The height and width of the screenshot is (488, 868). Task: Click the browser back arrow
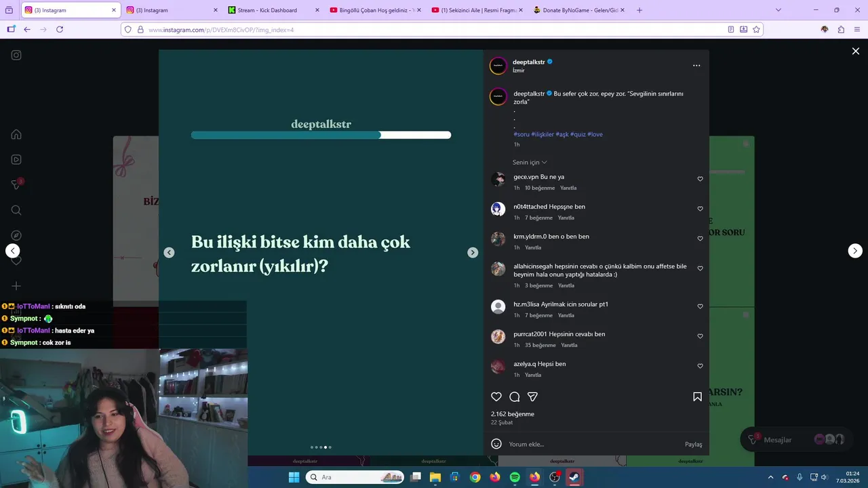pyautogui.click(x=27, y=29)
